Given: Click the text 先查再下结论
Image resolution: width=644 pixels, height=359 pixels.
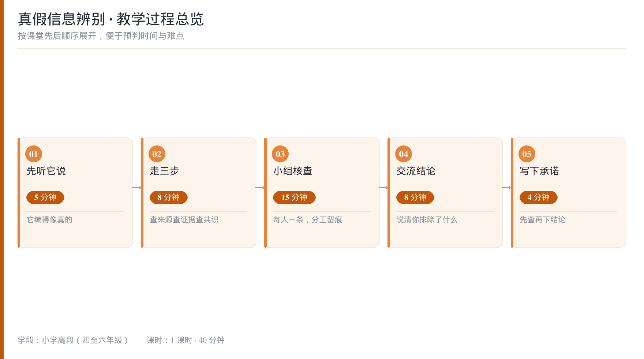Looking at the screenshot, I should click(x=543, y=220).
